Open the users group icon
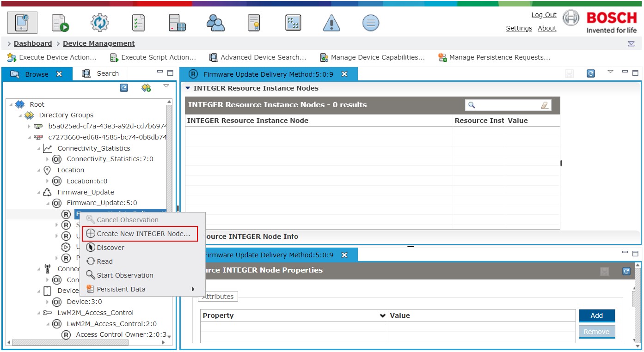 pyautogui.click(x=215, y=22)
